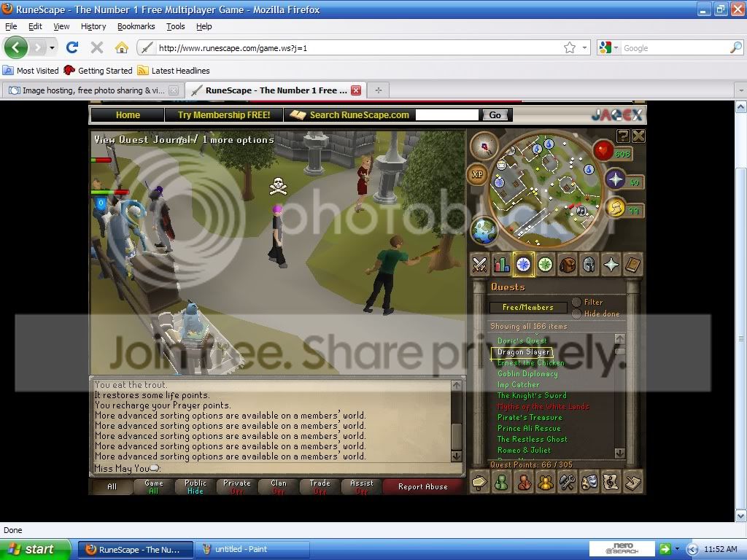
Task: Click the Try Membership FREE button
Action: 223,114
